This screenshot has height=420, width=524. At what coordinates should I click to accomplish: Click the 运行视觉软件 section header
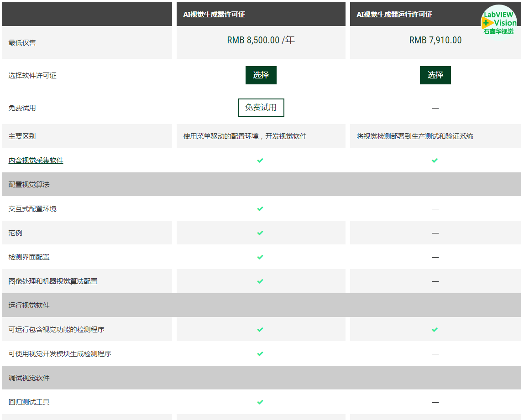pyautogui.click(x=29, y=306)
